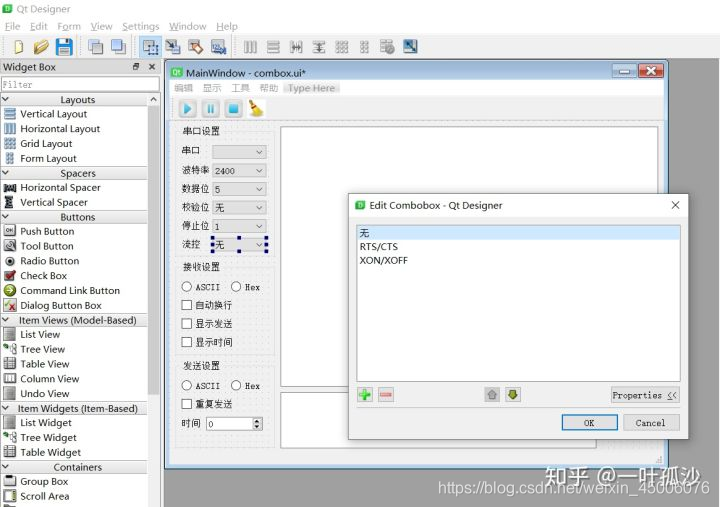Open the Edit menu
This screenshot has height=507, width=720.
pyautogui.click(x=39, y=27)
